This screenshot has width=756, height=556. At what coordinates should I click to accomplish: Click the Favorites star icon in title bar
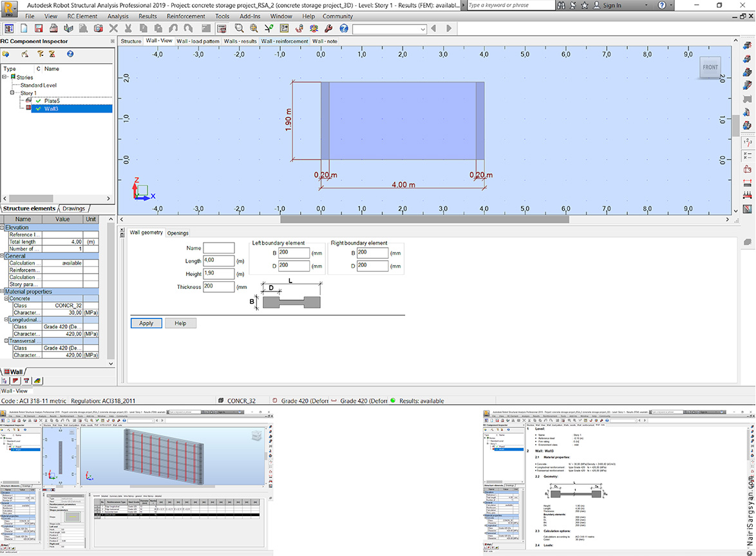[x=585, y=5]
